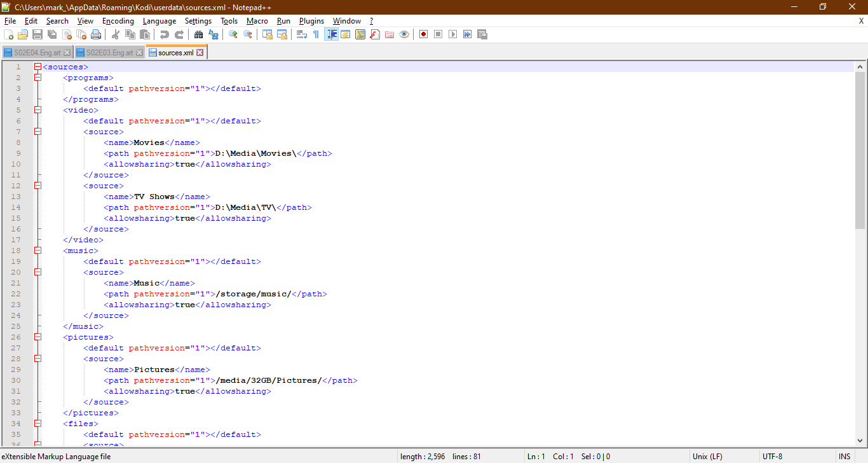Toggle the Word Wrap toolbar button

point(302,34)
